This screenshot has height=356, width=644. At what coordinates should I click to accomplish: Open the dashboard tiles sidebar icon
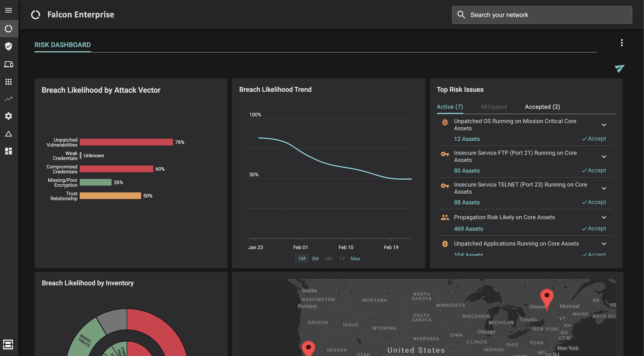[8, 151]
